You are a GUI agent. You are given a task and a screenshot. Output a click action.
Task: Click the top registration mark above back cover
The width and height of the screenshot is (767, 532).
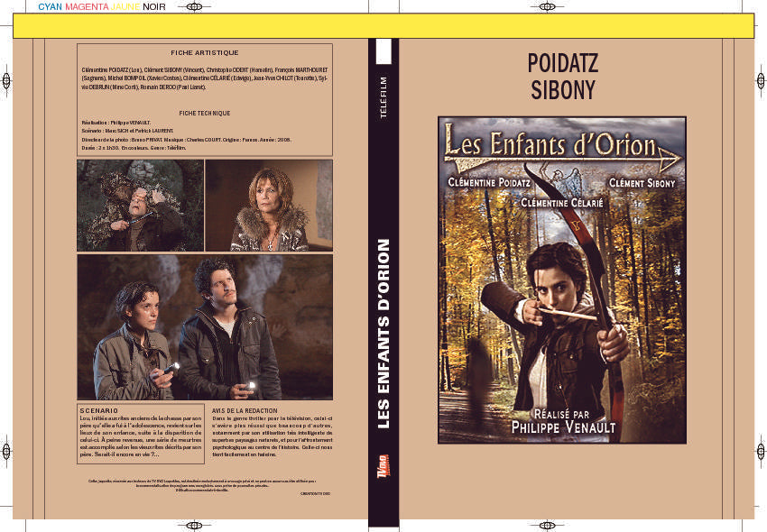(194, 7)
